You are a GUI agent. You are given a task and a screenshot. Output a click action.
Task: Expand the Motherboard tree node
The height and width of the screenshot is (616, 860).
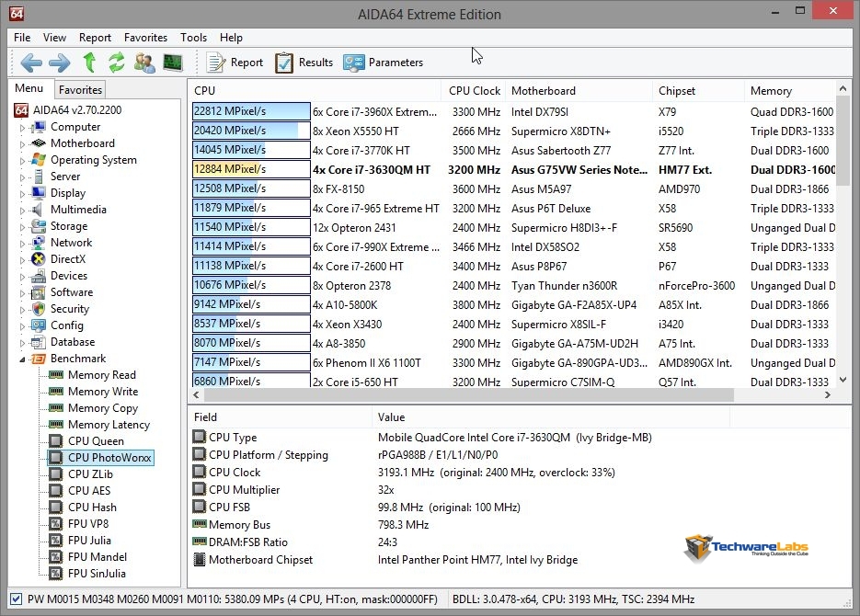click(22, 144)
